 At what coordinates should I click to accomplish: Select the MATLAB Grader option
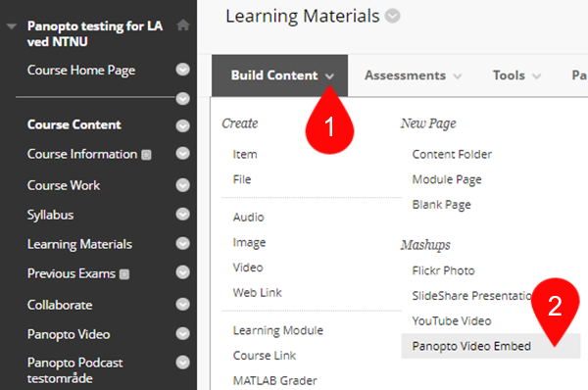pyautogui.click(x=274, y=380)
